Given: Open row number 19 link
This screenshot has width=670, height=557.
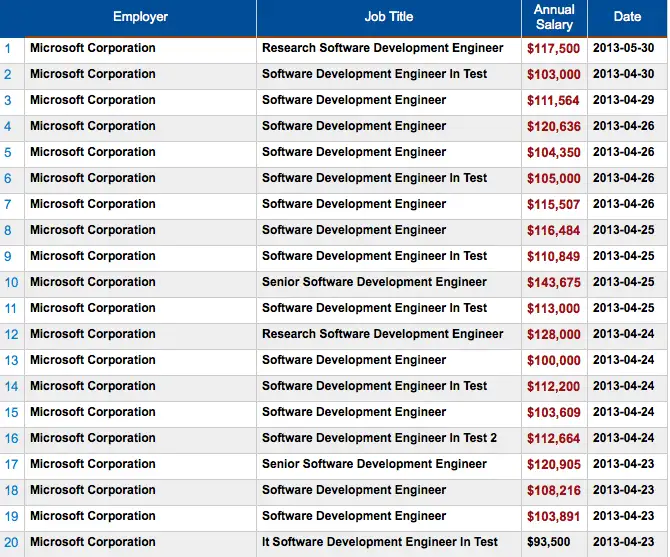Looking at the screenshot, I should click(x=11, y=516).
